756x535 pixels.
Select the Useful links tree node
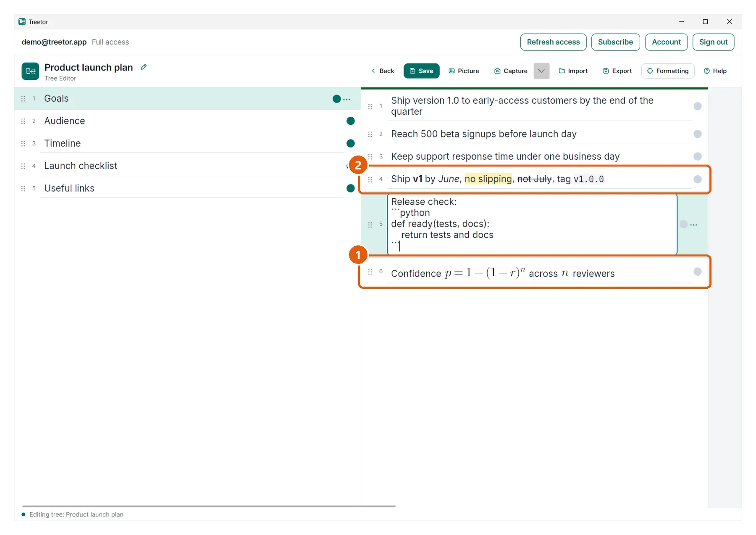[x=187, y=188]
